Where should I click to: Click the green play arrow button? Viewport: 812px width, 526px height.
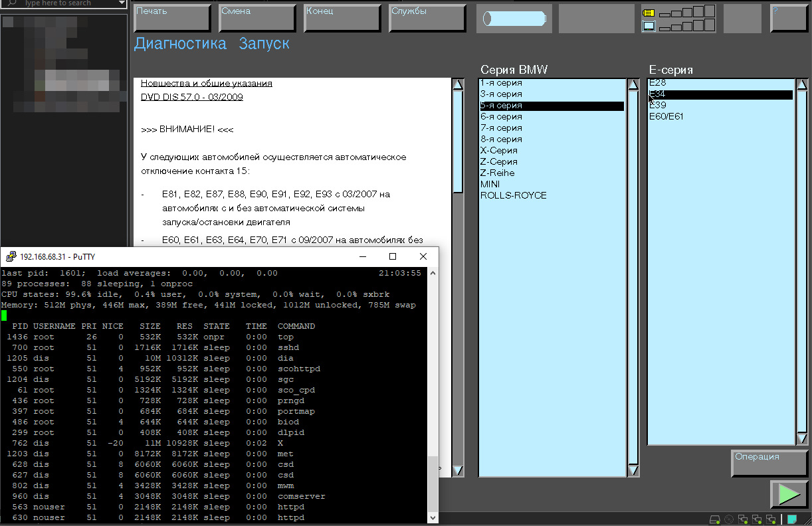pyautogui.click(x=788, y=495)
